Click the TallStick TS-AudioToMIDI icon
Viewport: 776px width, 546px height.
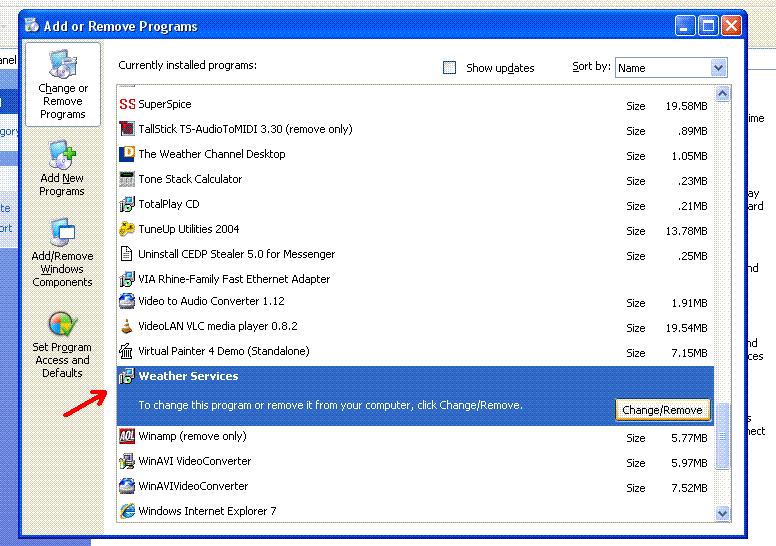click(127, 129)
